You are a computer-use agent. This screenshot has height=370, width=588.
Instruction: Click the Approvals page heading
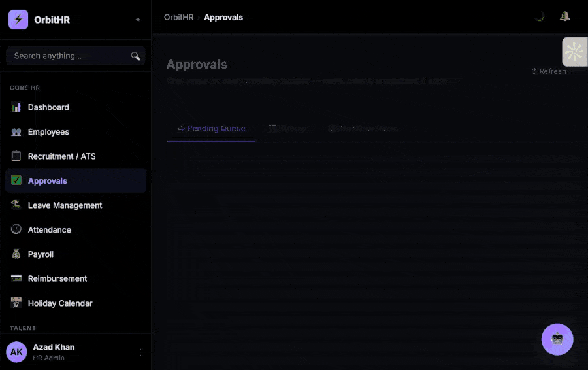point(197,65)
